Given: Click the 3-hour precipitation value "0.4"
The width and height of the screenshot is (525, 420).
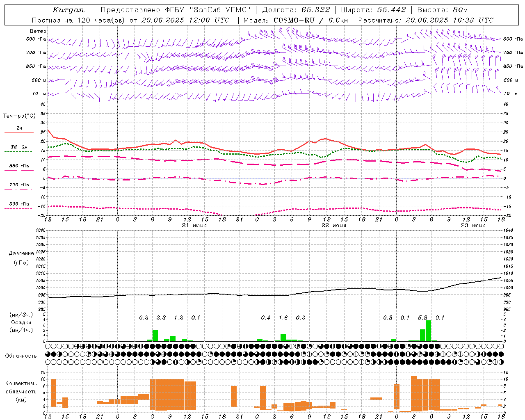Looking at the screenshot, I should point(266,318).
